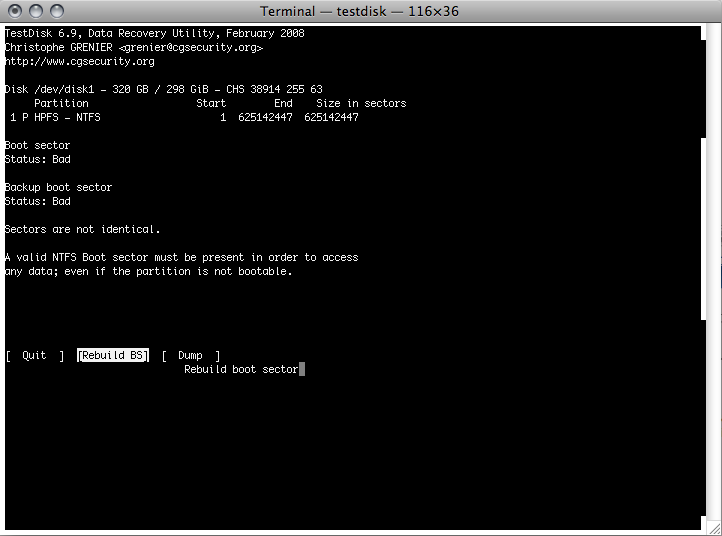Viewport: 722px width, 536px height.
Task: Click the window resize grip corner
Action: pyautogui.click(x=715, y=529)
